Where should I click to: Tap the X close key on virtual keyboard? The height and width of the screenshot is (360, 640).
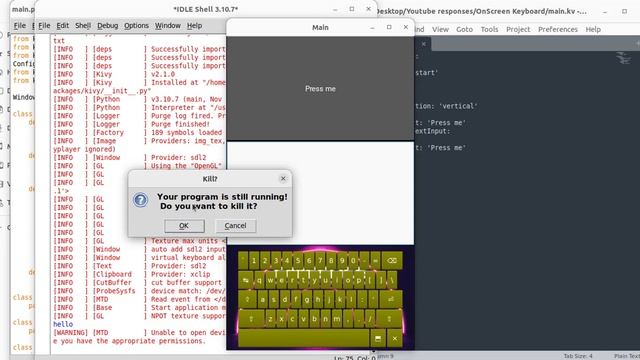point(395,338)
